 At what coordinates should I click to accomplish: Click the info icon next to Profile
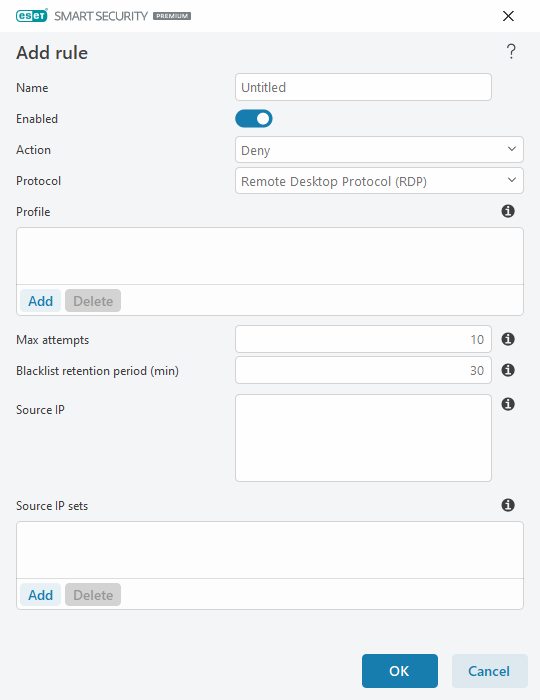(x=508, y=211)
